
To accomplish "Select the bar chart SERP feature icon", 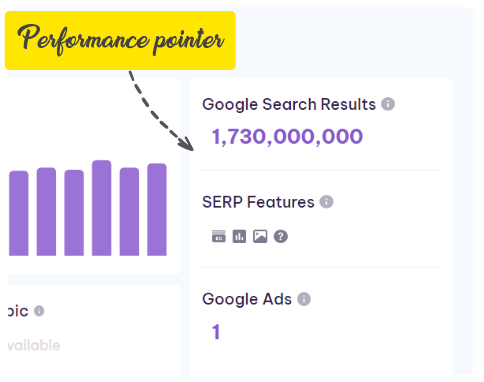I will tap(239, 236).
